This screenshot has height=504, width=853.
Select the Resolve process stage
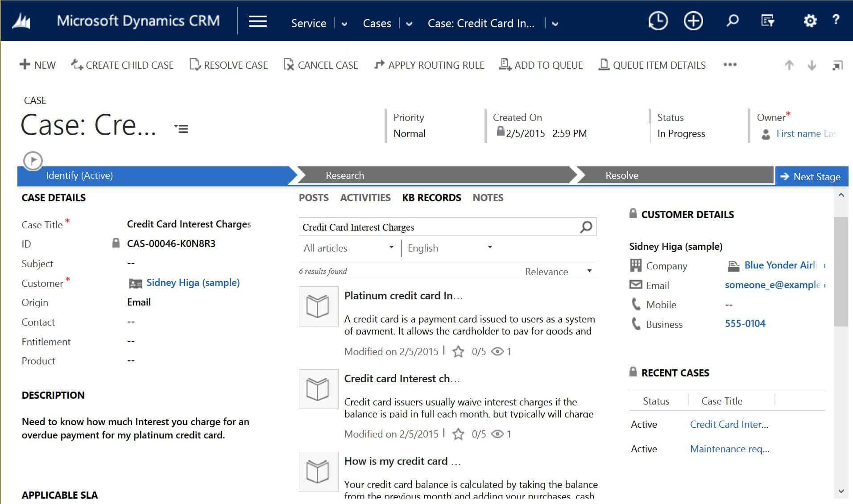(x=675, y=176)
